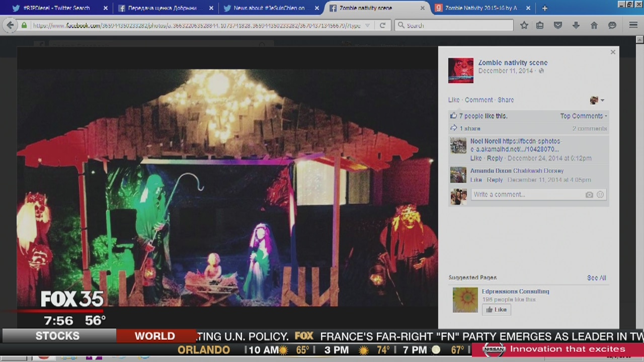Screen dimensions: 644x362
Task: Click See All for Suggested Pages
Action: pos(596,278)
